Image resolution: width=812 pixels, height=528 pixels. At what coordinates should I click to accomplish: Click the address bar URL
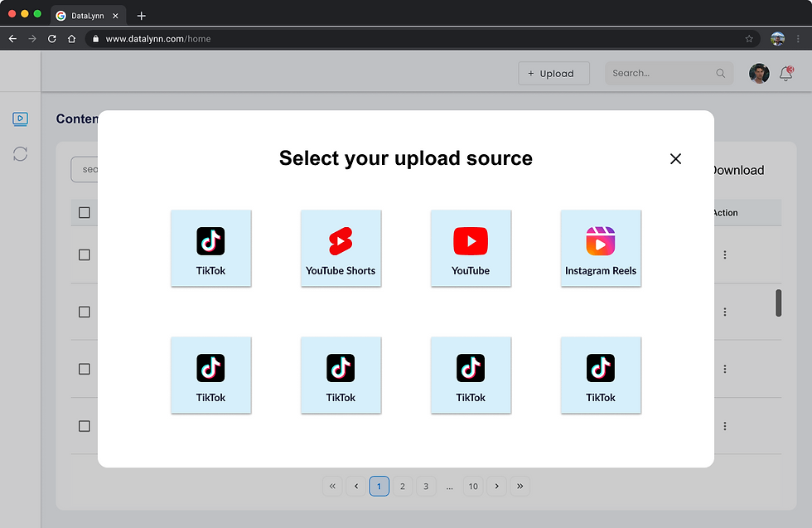pyautogui.click(x=158, y=39)
